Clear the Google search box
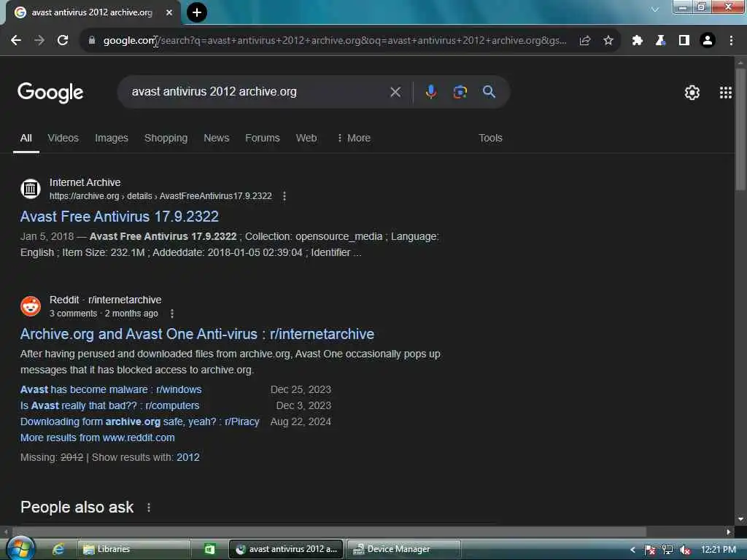This screenshot has height=560, width=747. coord(395,92)
